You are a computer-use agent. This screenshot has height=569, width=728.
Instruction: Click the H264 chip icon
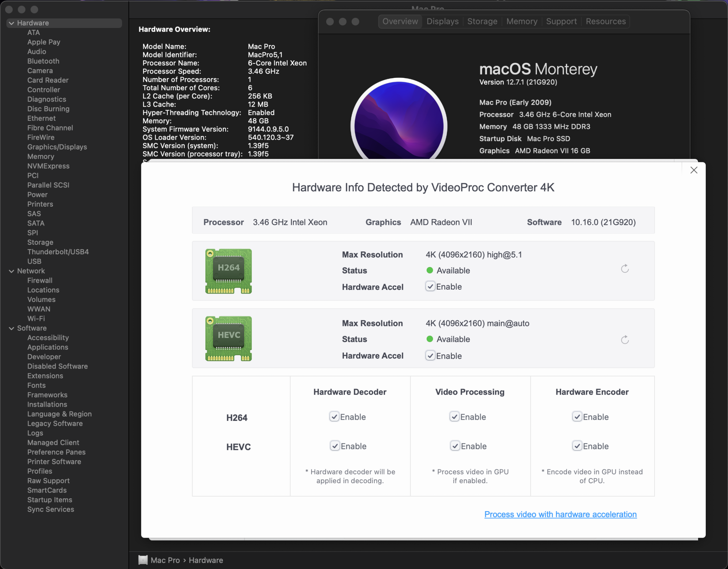[x=229, y=271]
